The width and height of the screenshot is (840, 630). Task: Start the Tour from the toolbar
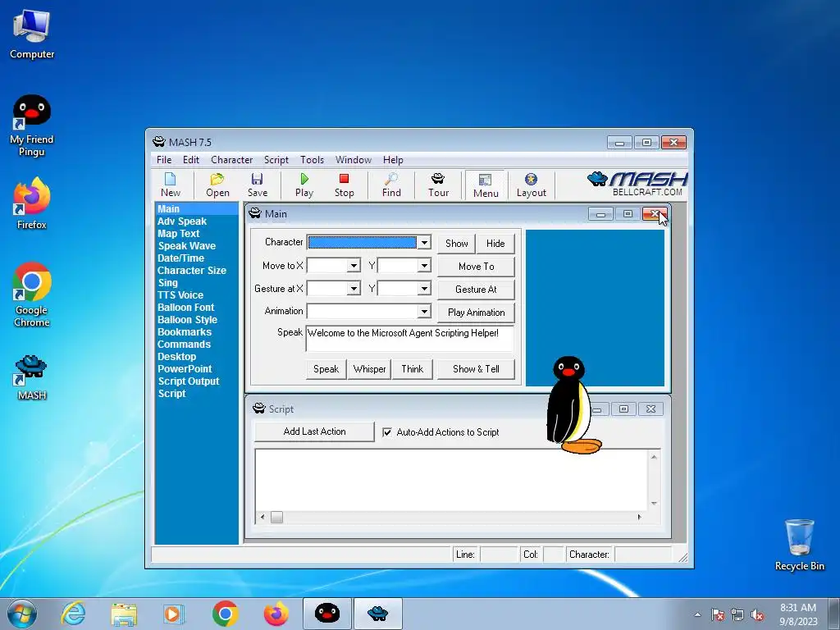(438, 185)
